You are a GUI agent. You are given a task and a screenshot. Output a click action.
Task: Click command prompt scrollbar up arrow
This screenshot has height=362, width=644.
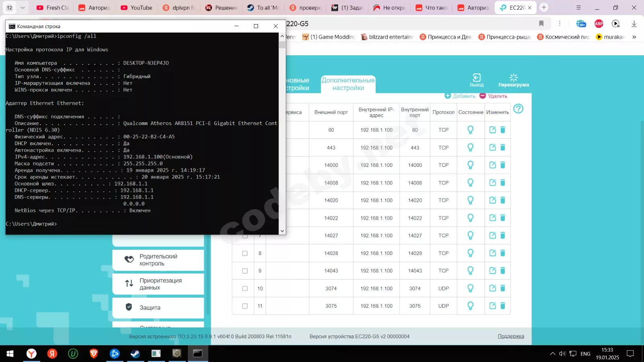pos(282,36)
